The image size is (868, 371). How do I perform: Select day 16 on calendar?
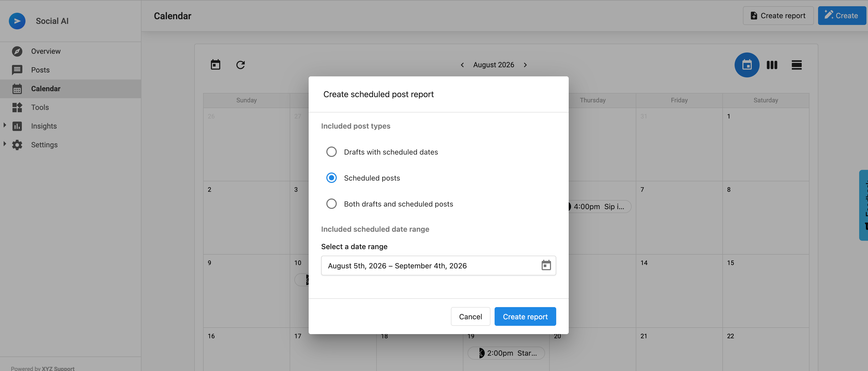[246, 349]
